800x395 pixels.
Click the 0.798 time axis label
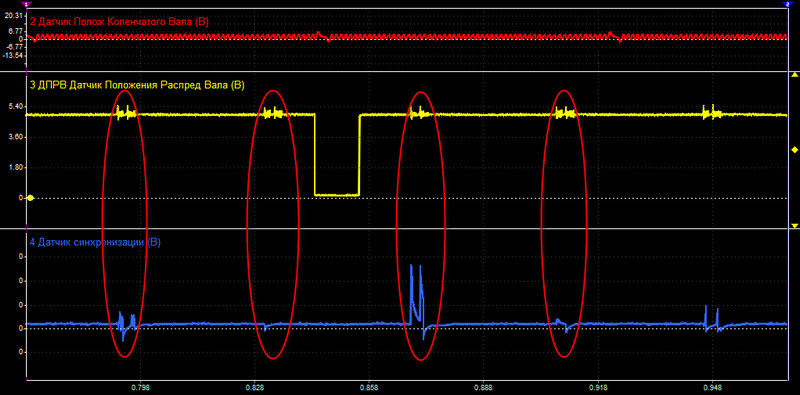tap(140, 388)
